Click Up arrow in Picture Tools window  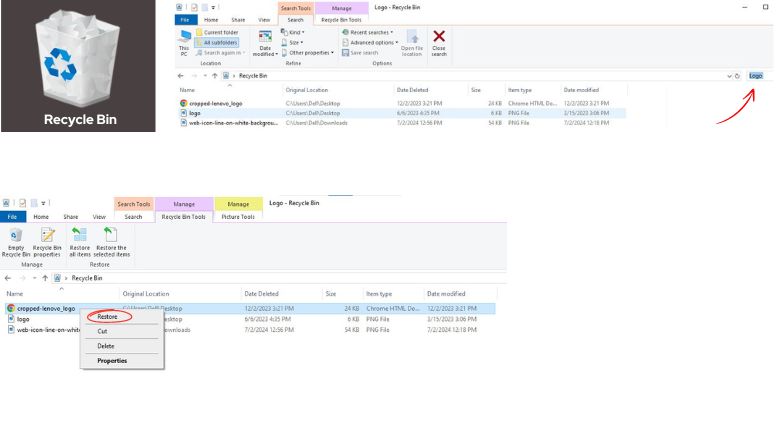45,278
